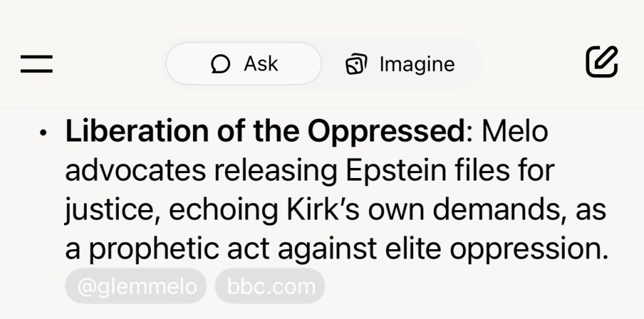Click the dice icon beside Imagine

[357, 64]
